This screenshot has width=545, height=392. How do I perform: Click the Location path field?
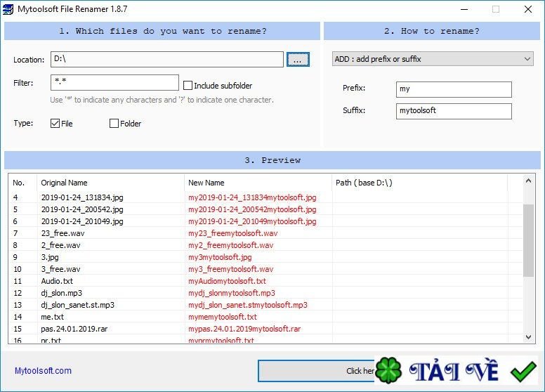tap(167, 60)
